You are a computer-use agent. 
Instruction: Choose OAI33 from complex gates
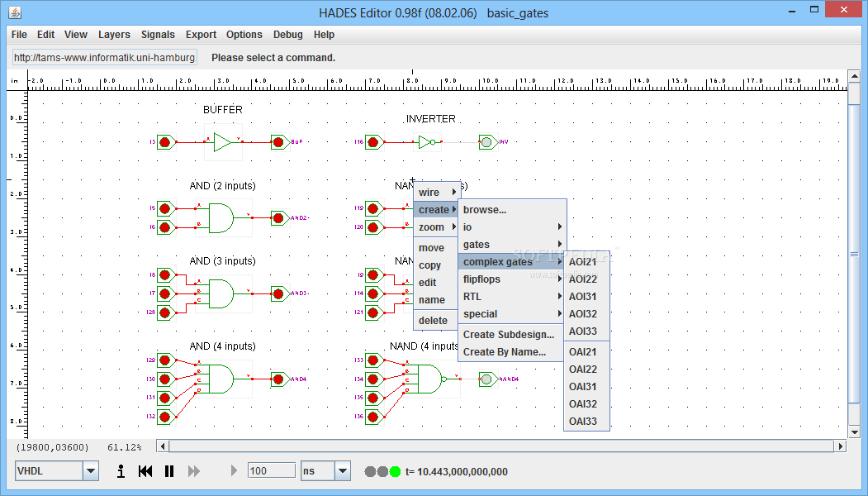pyautogui.click(x=586, y=421)
